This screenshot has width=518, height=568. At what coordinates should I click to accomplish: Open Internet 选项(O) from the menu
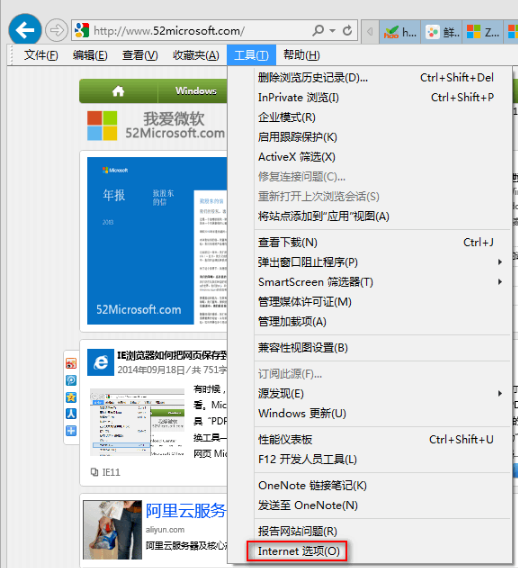(369, 551)
